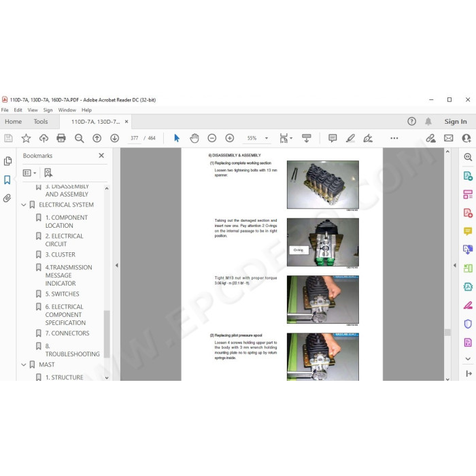Close the Bookmarks panel
The height and width of the screenshot is (476, 476).
[101, 156]
